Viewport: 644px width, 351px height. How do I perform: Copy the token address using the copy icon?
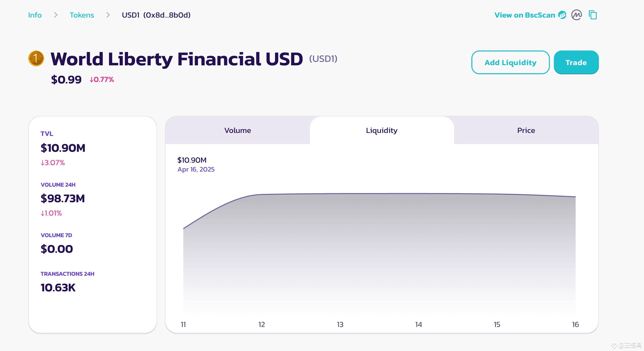593,15
